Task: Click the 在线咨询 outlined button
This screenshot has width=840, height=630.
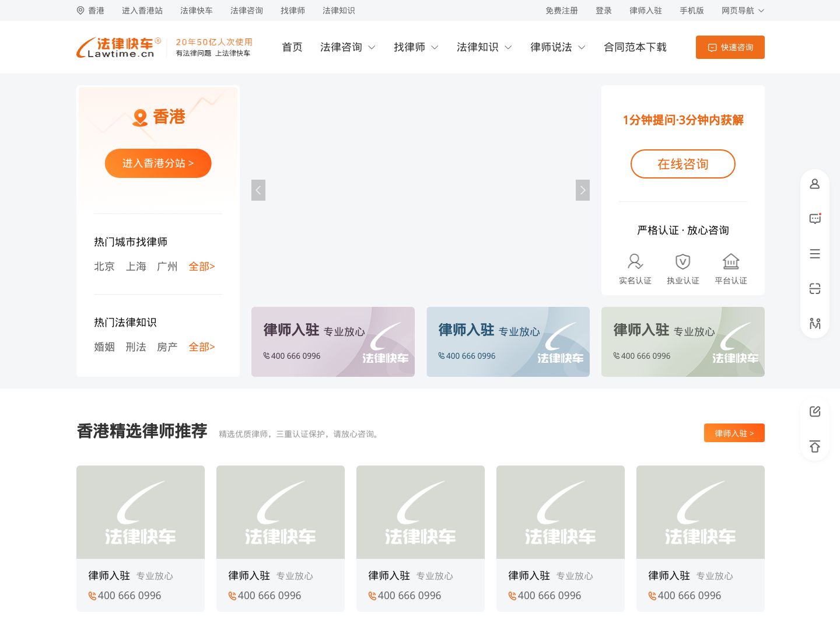Action: click(x=683, y=164)
